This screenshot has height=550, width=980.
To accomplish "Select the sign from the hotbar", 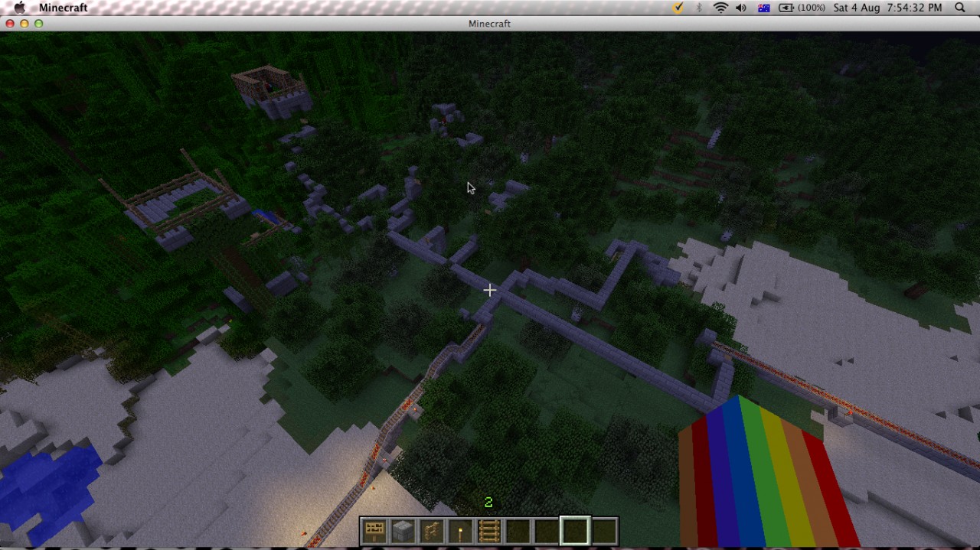I will click(374, 529).
